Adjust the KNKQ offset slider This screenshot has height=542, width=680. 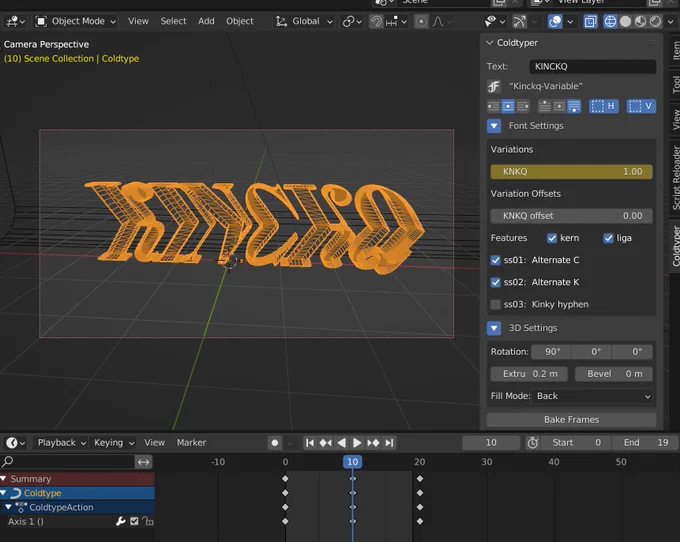coord(571,216)
